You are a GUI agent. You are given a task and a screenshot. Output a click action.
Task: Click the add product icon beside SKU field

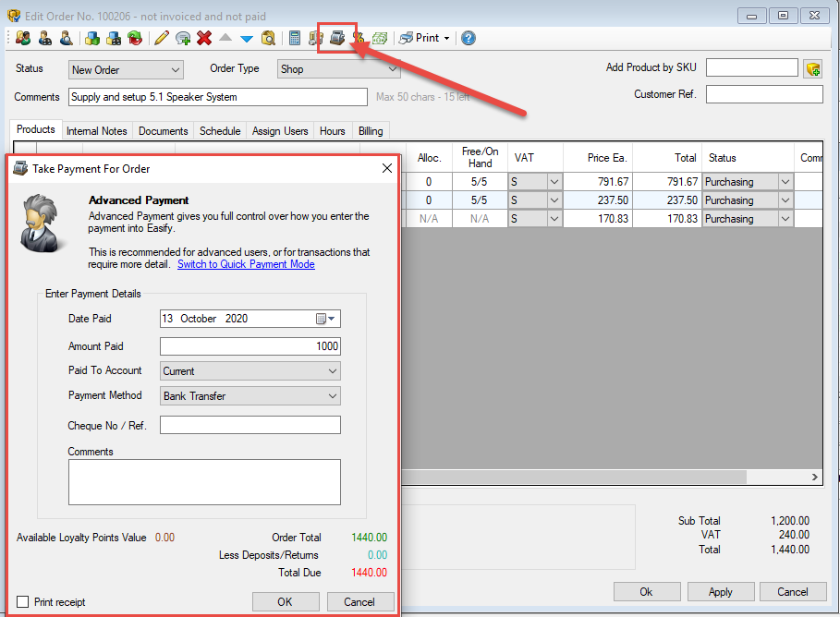813,68
